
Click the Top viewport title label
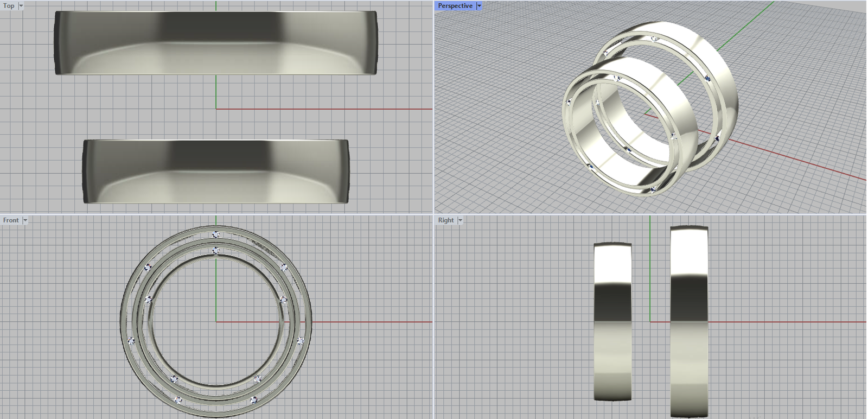(x=9, y=6)
